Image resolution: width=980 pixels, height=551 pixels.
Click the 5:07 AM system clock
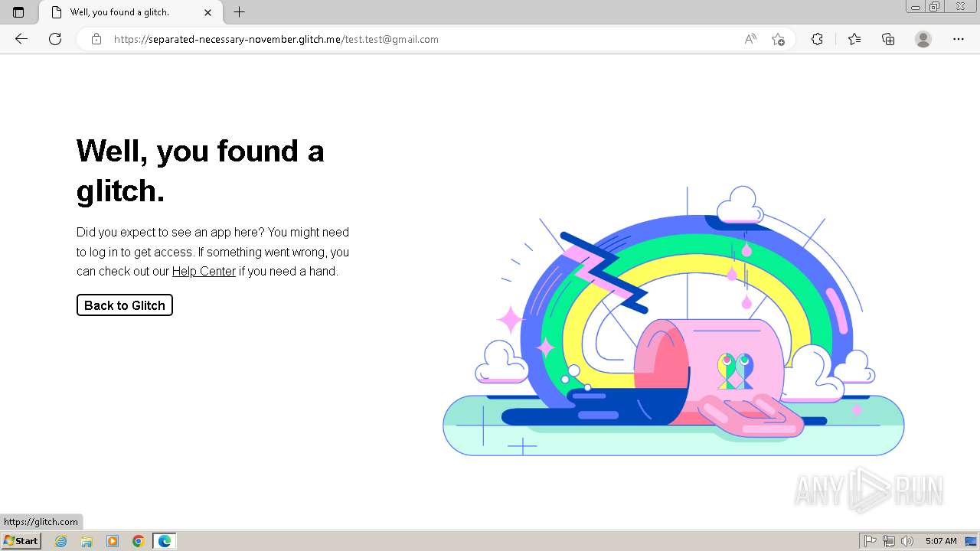pyautogui.click(x=941, y=541)
